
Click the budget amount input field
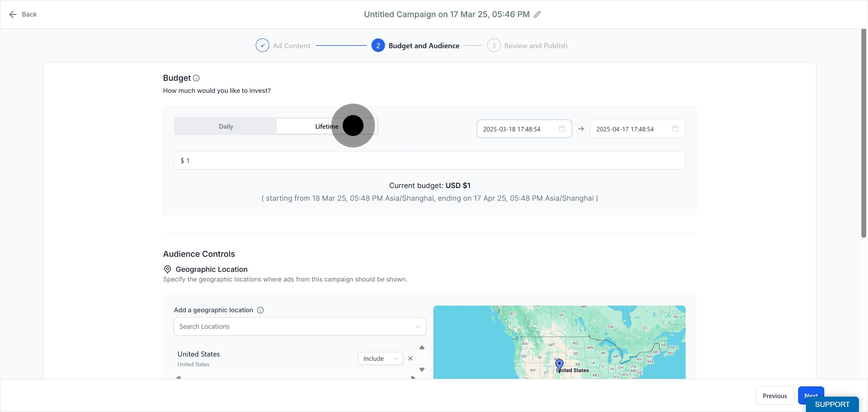click(429, 161)
